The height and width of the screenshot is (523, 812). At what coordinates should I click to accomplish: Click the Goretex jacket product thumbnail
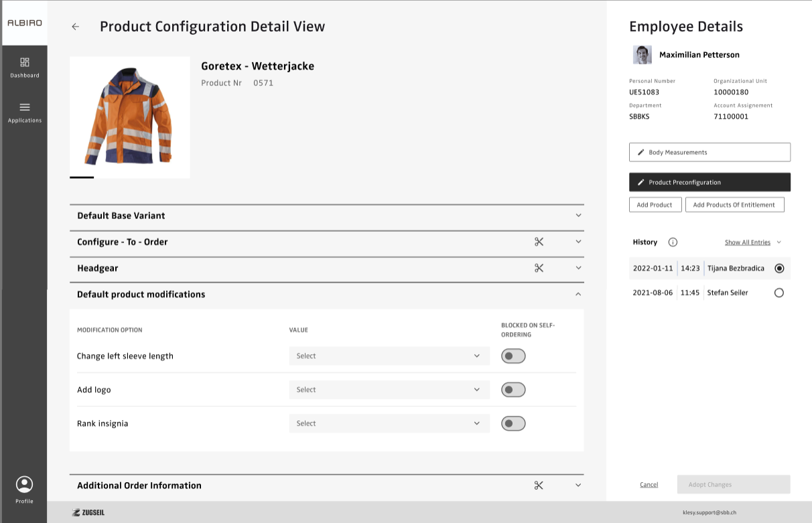tap(129, 117)
